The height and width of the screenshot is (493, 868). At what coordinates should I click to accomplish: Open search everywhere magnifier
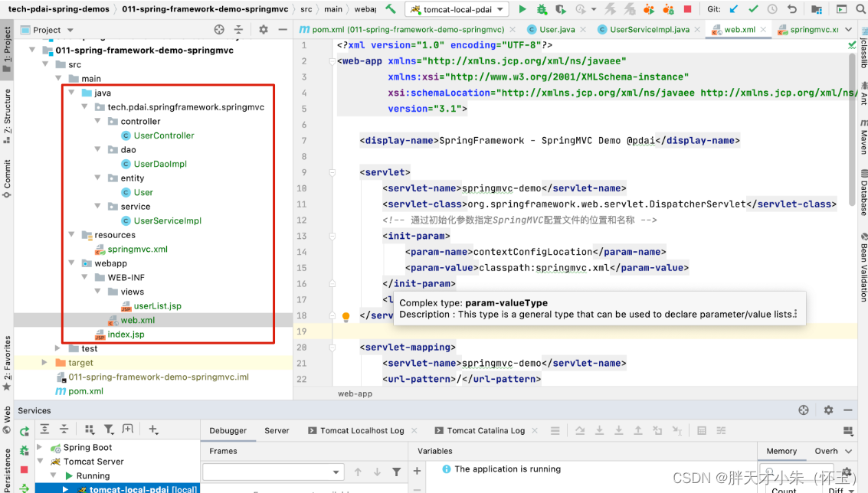[x=860, y=9]
